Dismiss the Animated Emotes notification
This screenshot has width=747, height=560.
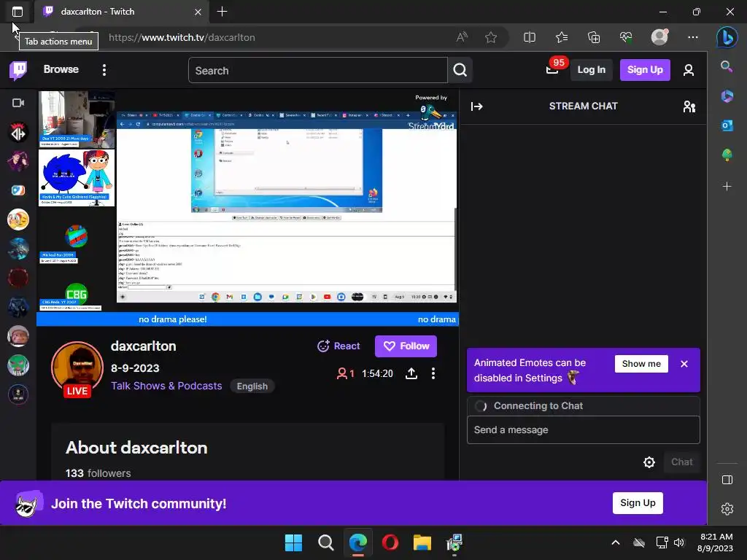(x=684, y=364)
